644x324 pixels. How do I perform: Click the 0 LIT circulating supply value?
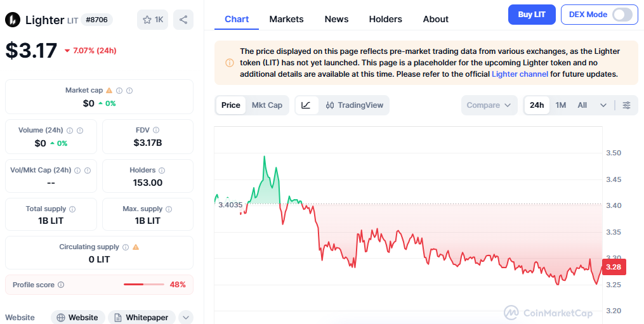coord(99,259)
